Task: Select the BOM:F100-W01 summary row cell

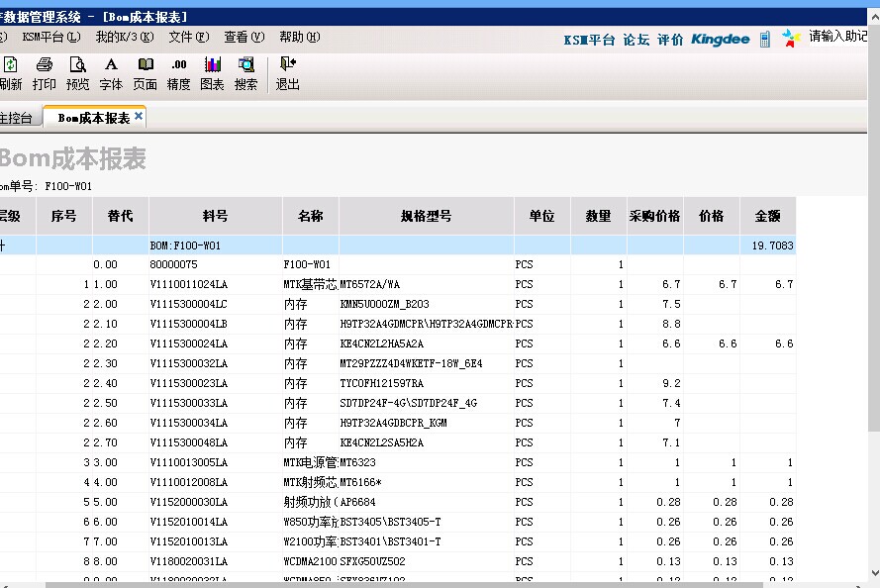Action: pyautogui.click(x=216, y=245)
